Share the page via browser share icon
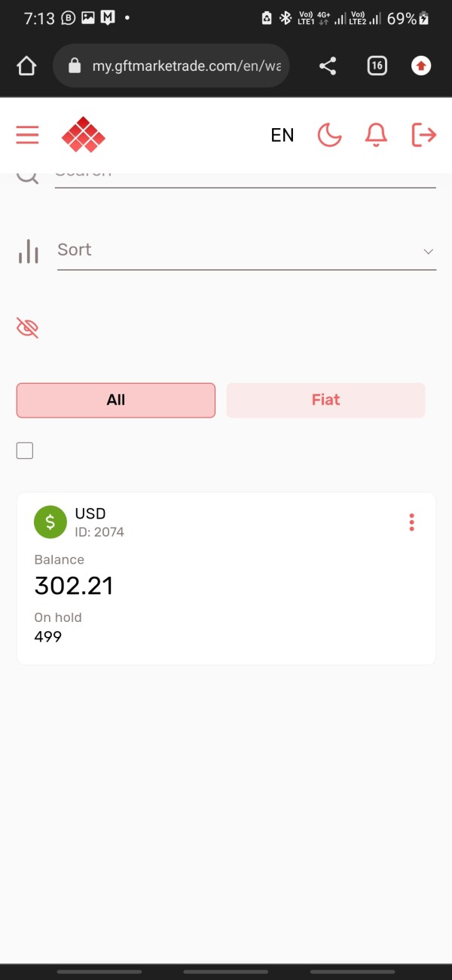The height and width of the screenshot is (980, 452). tap(328, 66)
